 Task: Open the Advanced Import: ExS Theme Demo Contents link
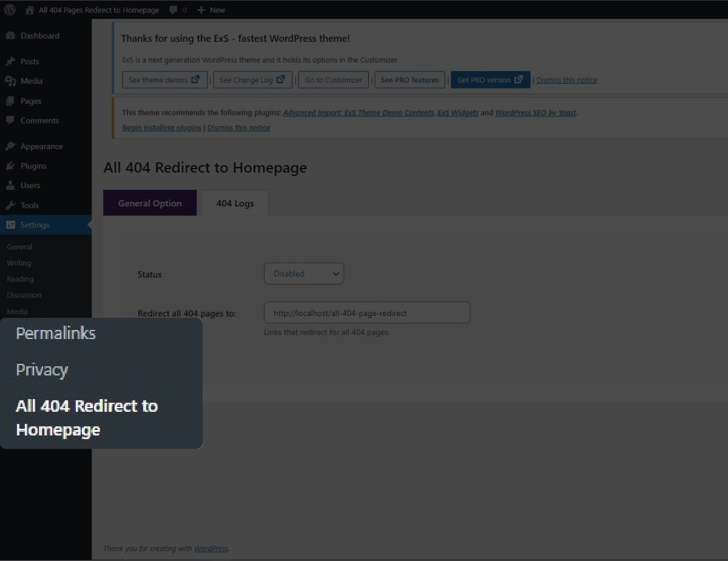359,113
